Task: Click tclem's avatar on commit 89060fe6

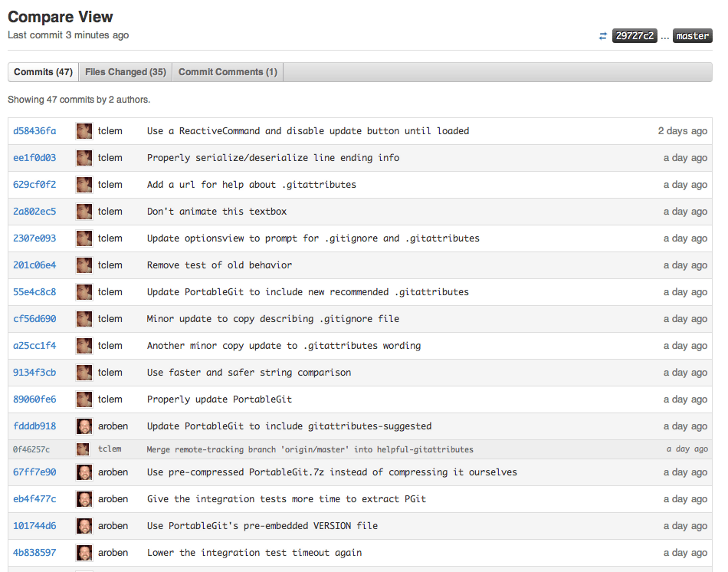Action: coord(84,399)
